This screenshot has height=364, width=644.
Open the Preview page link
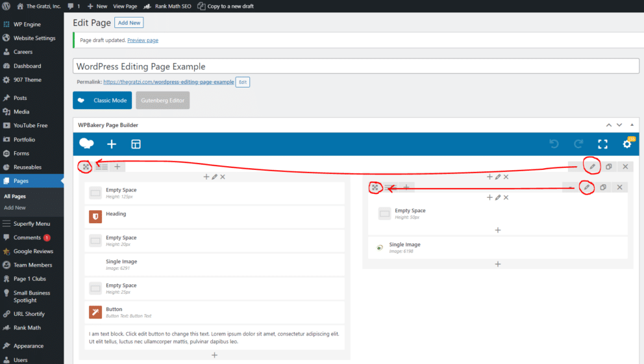(x=143, y=40)
